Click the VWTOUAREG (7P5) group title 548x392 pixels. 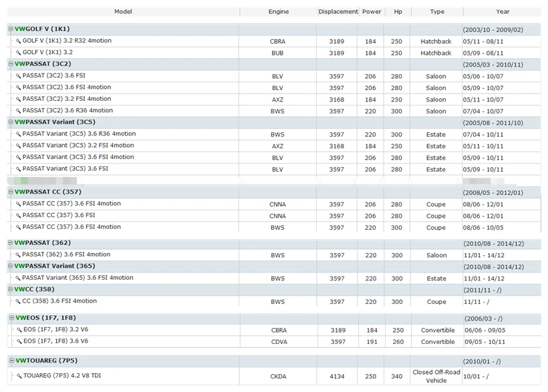pyautogui.click(x=47, y=361)
